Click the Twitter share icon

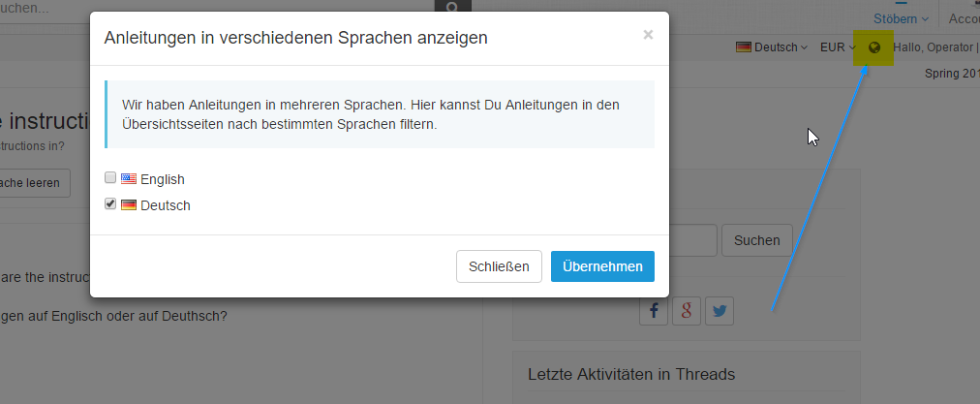coord(719,311)
